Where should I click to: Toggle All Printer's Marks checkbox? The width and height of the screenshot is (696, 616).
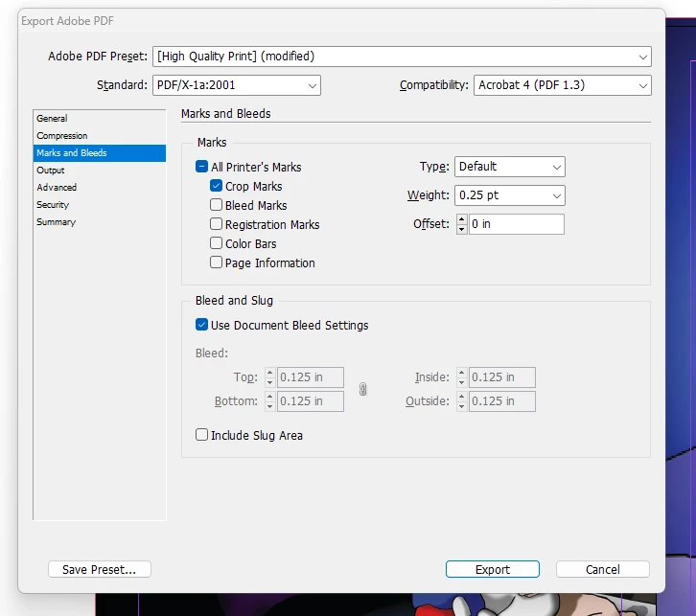coord(201,167)
